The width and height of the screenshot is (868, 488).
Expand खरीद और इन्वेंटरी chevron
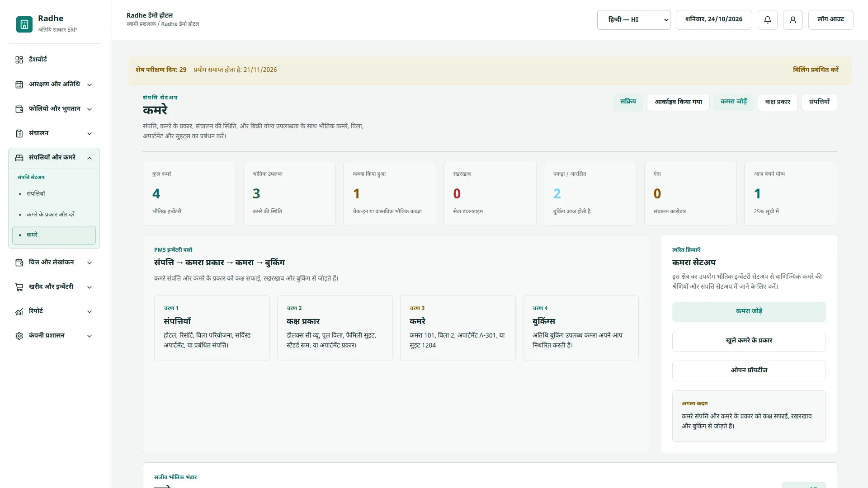tap(90, 287)
